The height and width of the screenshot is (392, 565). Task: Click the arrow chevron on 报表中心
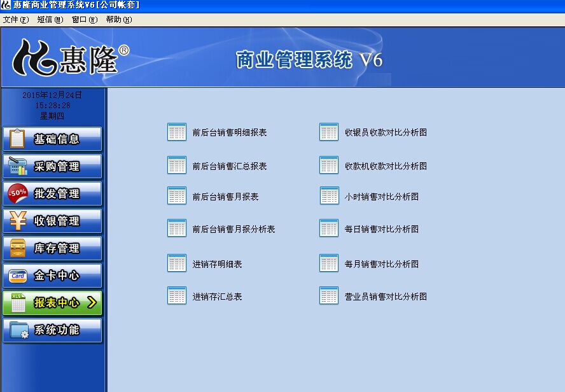pyautogui.click(x=92, y=302)
